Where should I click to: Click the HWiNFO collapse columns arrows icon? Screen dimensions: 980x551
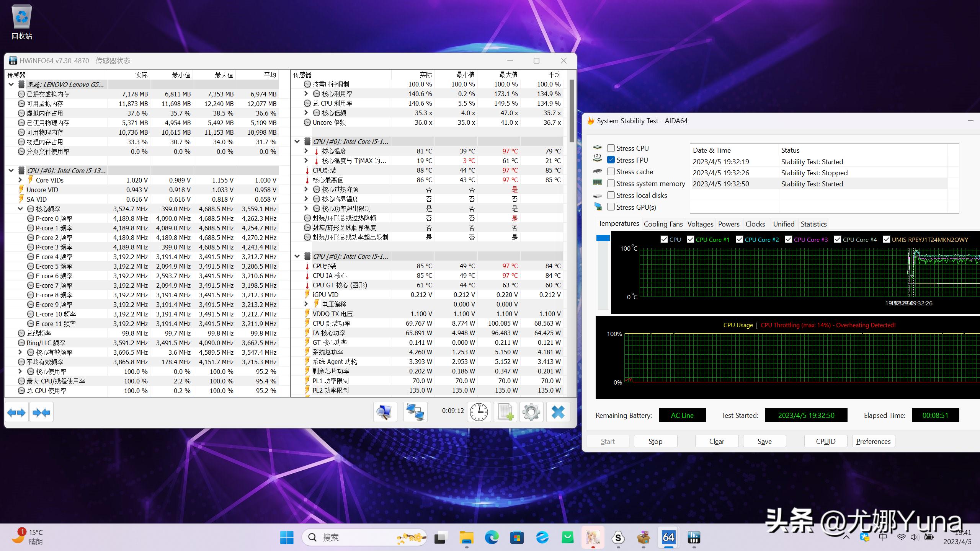[x=41, y=412]
